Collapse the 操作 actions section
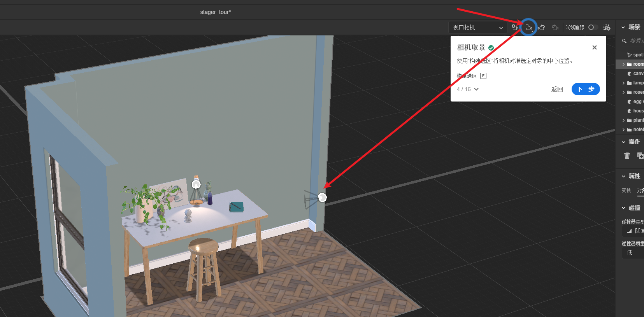644x317 pixels. tap(623, 142)
